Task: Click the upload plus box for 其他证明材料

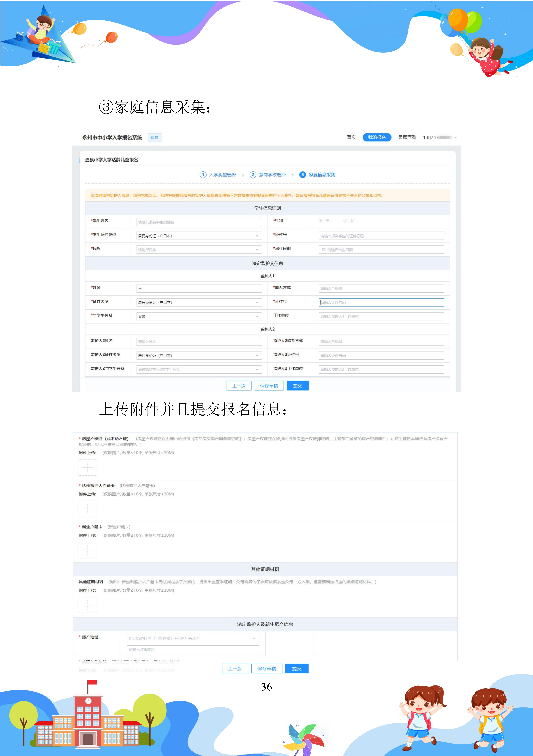Action: tap(87, 605)
